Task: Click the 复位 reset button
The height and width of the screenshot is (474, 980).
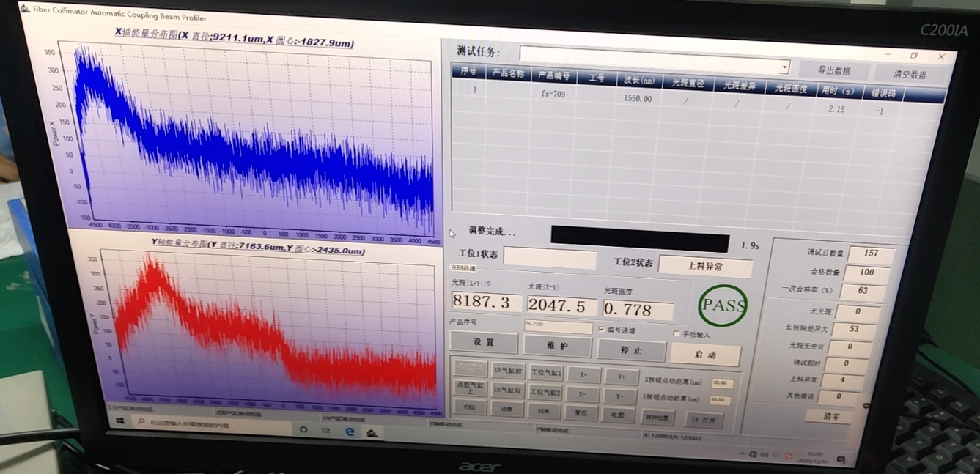Action: [x=581, y=413]
